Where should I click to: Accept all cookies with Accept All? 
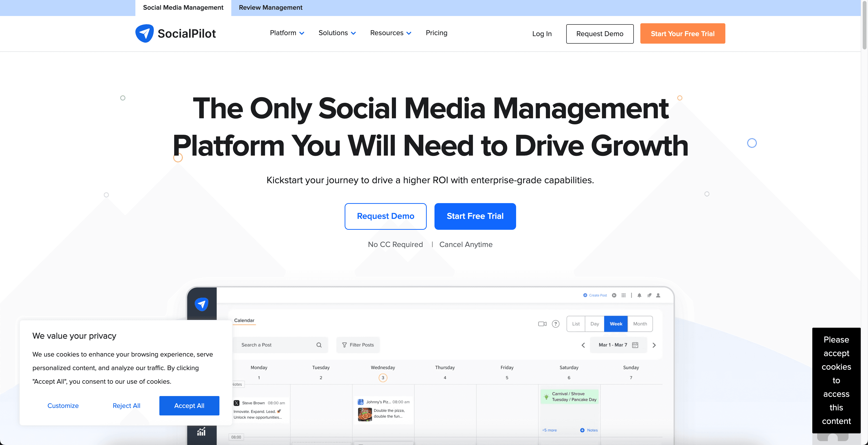(x=189, y=405)
